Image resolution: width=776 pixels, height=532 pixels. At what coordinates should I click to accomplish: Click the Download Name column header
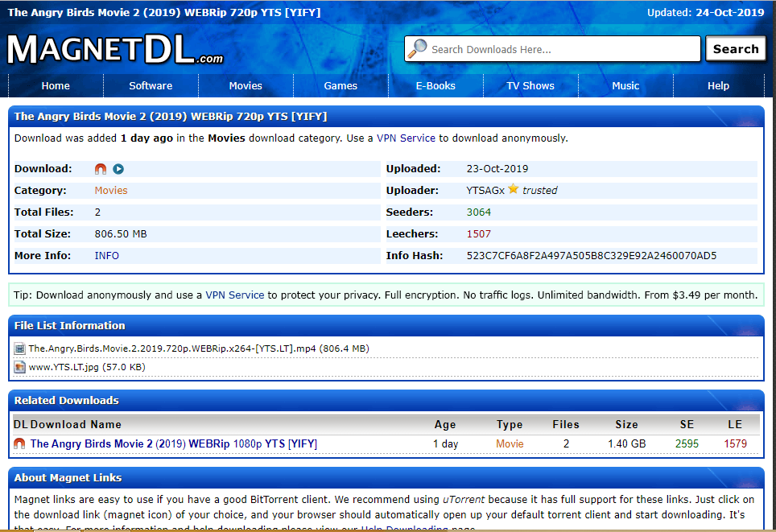pyautogui.click(x=76, y=425)
